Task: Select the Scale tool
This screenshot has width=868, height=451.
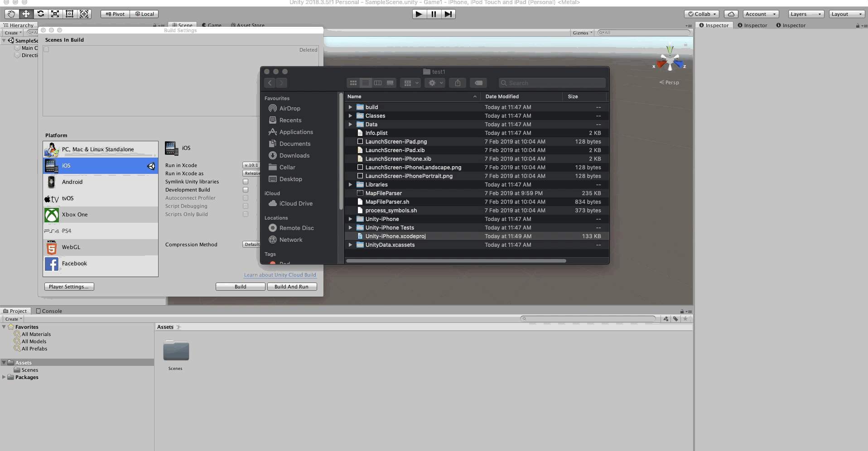Action: (x=55, y=14)
